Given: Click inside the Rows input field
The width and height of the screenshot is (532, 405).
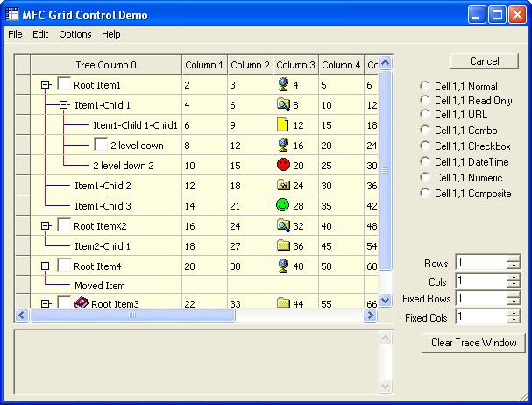Looking at the screenshot, I should point(481,262).
